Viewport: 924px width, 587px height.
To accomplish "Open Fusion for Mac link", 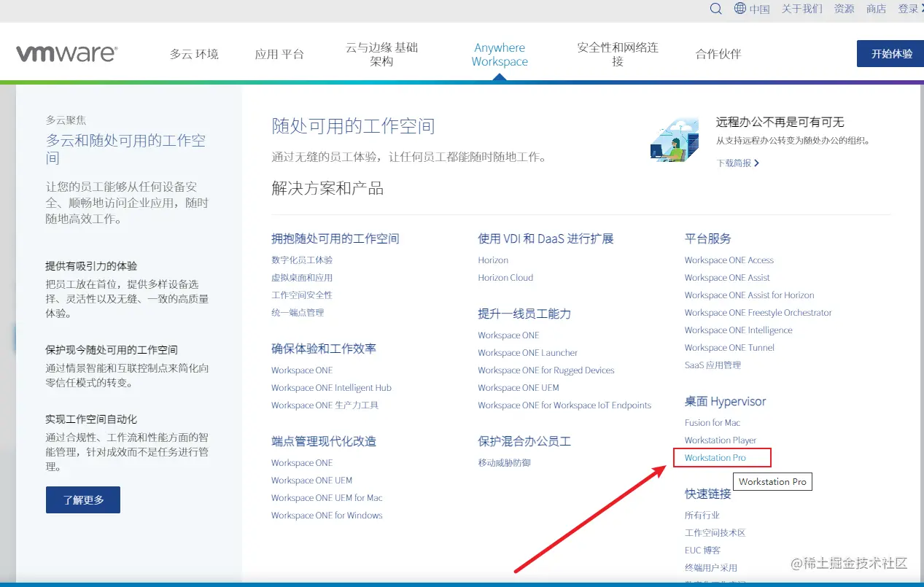I will [713, 423].
